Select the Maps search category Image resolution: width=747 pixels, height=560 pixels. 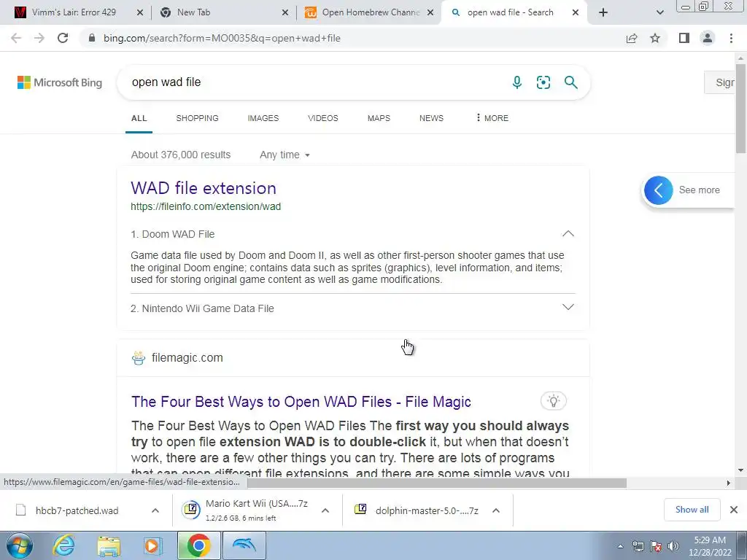click(x=379, y=118)
